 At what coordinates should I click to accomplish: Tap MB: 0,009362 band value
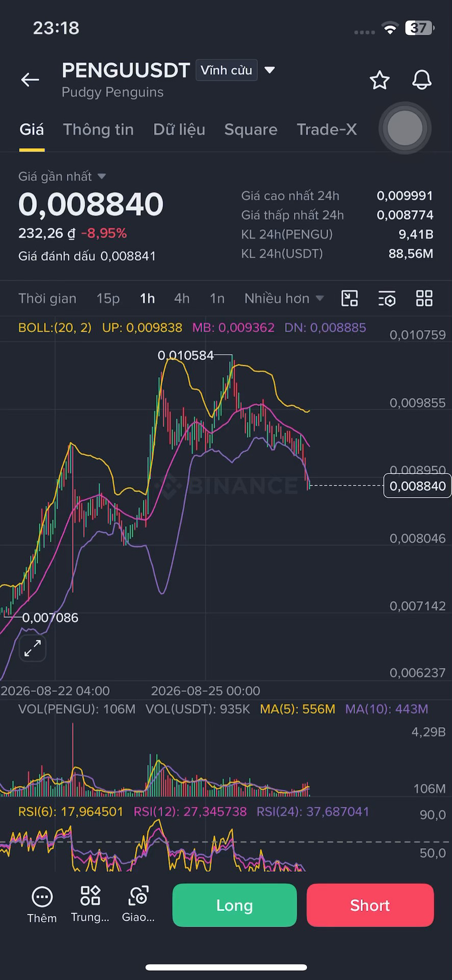click(x=233, y=328)
